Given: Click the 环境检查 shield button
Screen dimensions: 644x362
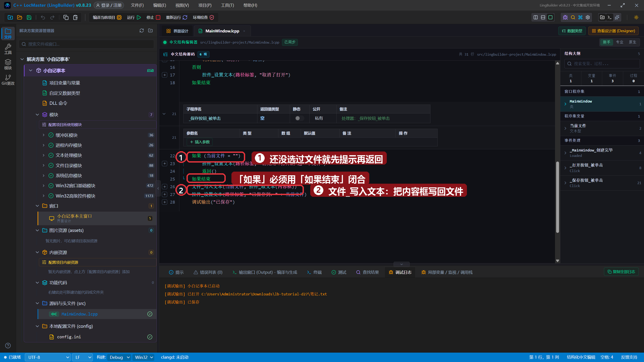Looking at the screenshot, I should point(203,17).
